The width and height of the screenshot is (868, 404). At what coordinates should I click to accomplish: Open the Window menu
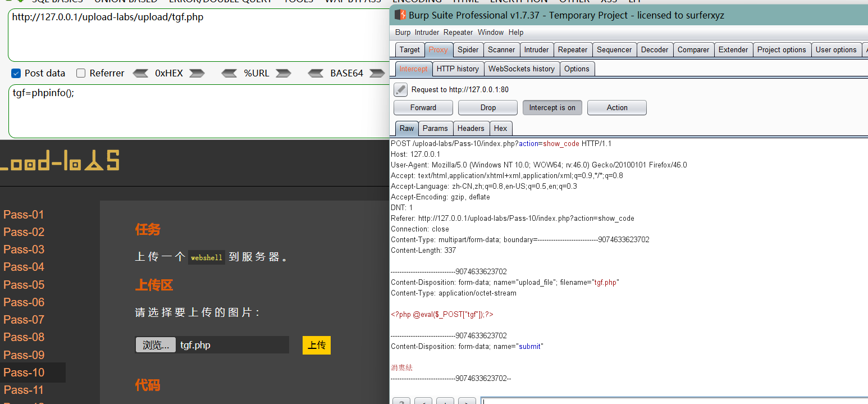click(x=491, y=32)
